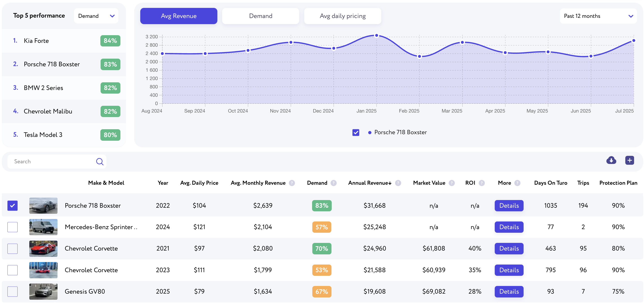Check the 2021 Chevrolet Corvette row checkbox
The height and width of the screenshot is (304, 644).
coord(12,249)
